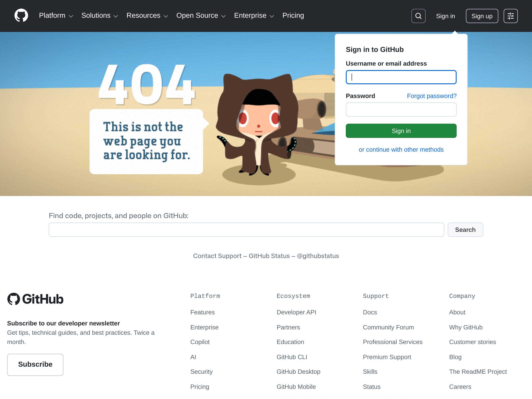The image size is (532, 399).
Task: Open the GitHub Status link
Action: [269, 256]
